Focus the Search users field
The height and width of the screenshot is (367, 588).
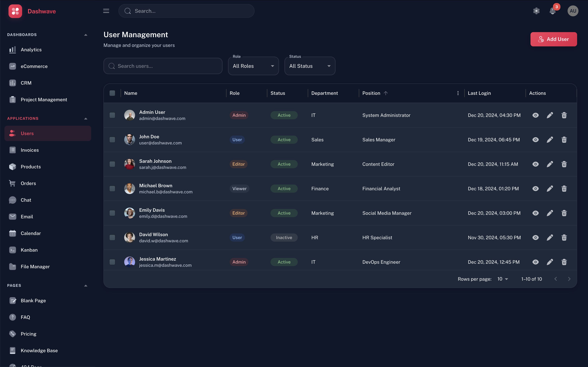pos(163,66)
